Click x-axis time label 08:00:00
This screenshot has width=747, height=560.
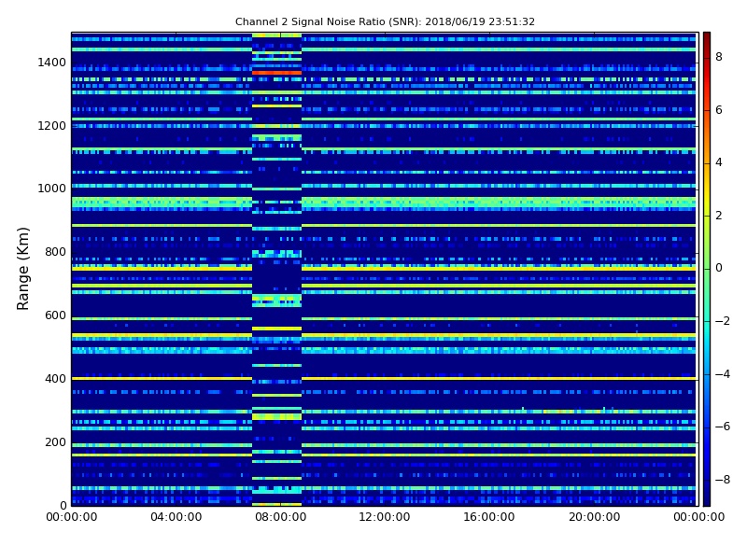281,517
